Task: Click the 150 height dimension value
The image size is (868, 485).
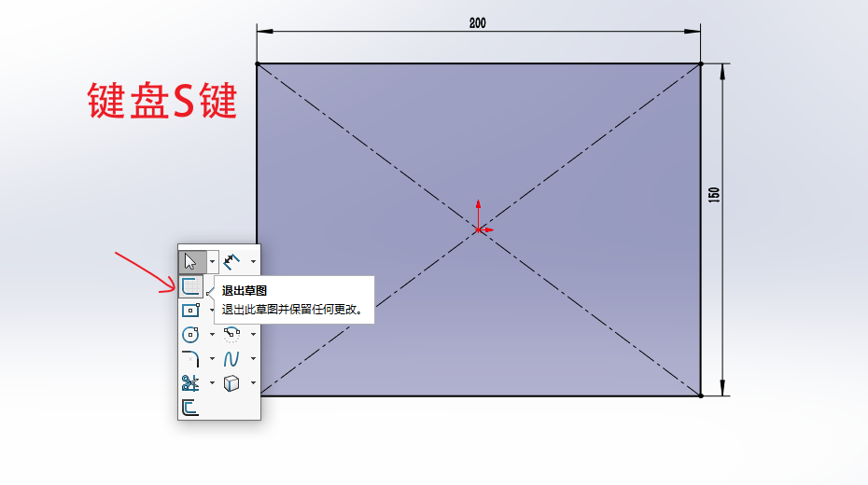Action: click(x=714, y=196)
